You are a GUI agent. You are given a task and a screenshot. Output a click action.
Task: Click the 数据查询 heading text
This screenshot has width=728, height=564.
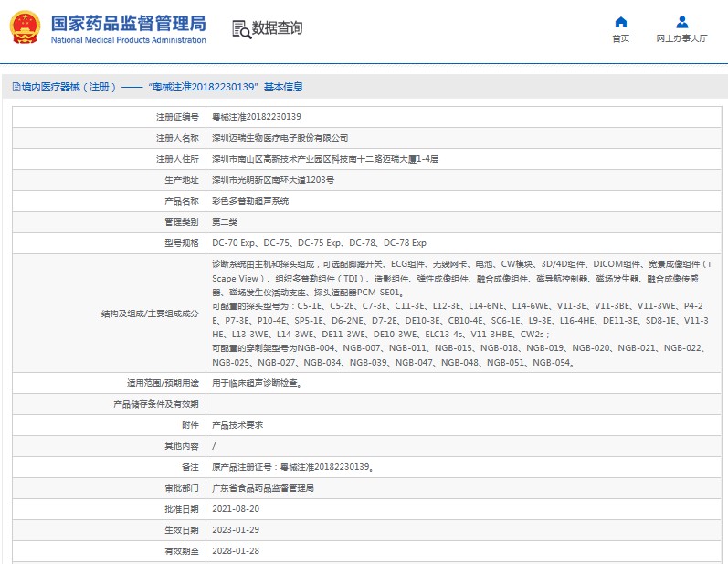click(278, 28)
